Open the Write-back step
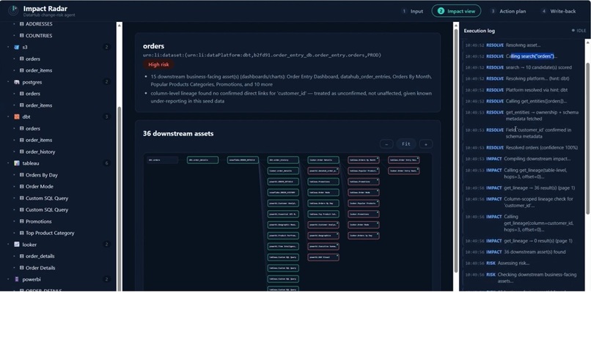The width and height of the screenshot is (591, 364). pyautogui.click(x=559, y=11)
